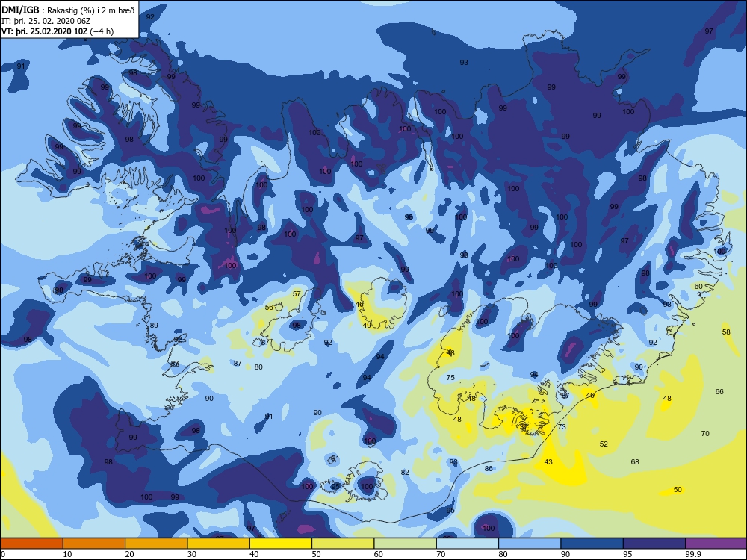Click the humidity value "89" on the map

click(154, 326)
